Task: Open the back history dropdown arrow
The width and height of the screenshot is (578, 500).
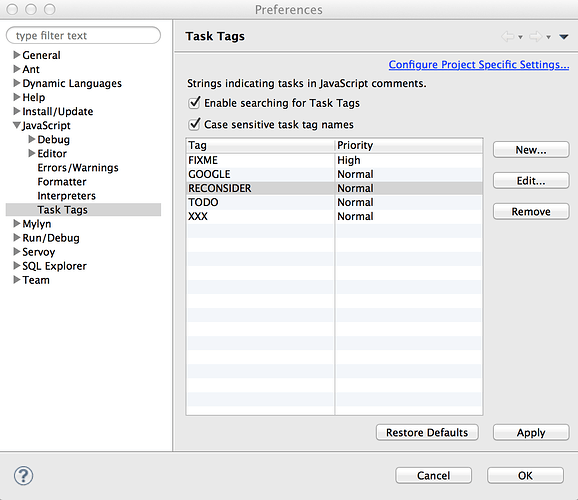Action: 520,37
